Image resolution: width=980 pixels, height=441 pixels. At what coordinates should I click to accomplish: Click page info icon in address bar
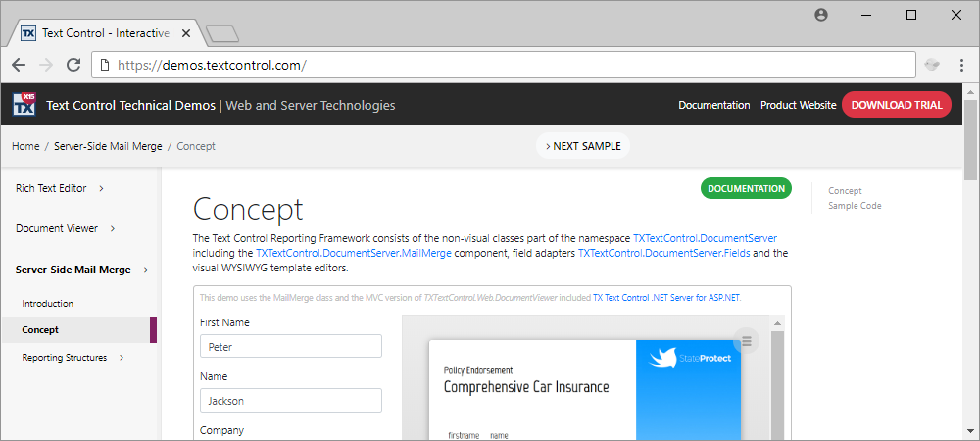105,65
